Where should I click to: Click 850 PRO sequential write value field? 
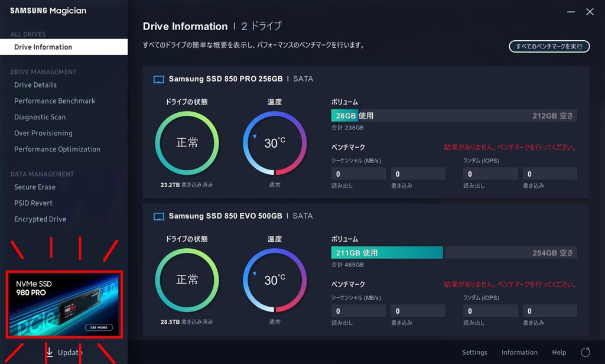pos(418,174)
